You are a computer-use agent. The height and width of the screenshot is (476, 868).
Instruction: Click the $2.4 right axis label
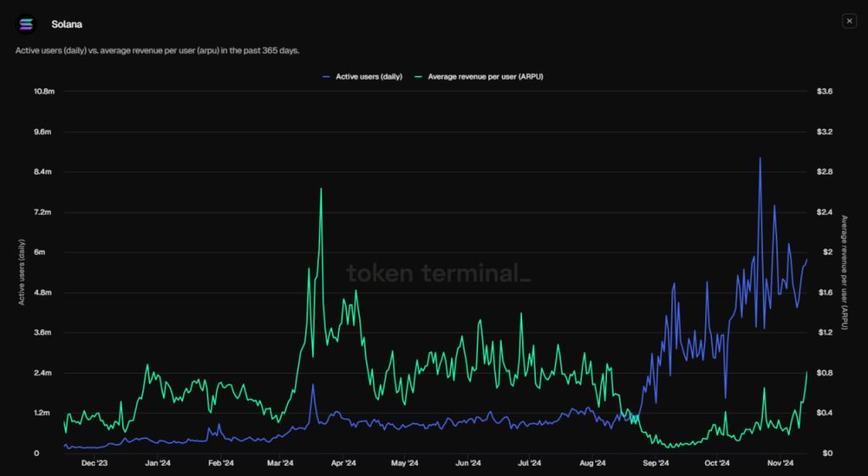coord(824,213)
